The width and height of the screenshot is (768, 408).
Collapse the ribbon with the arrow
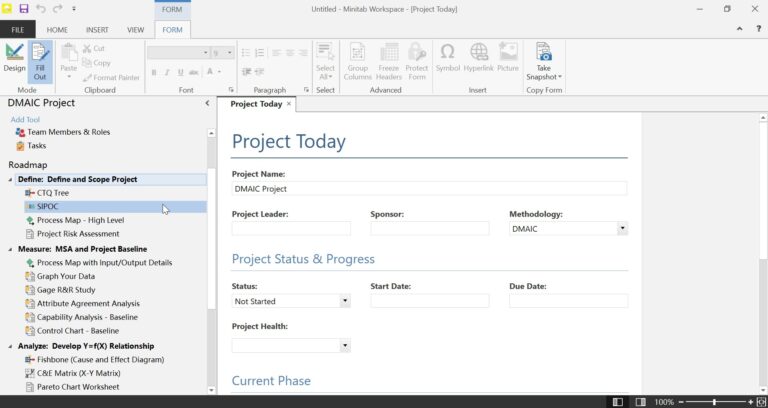739,29
